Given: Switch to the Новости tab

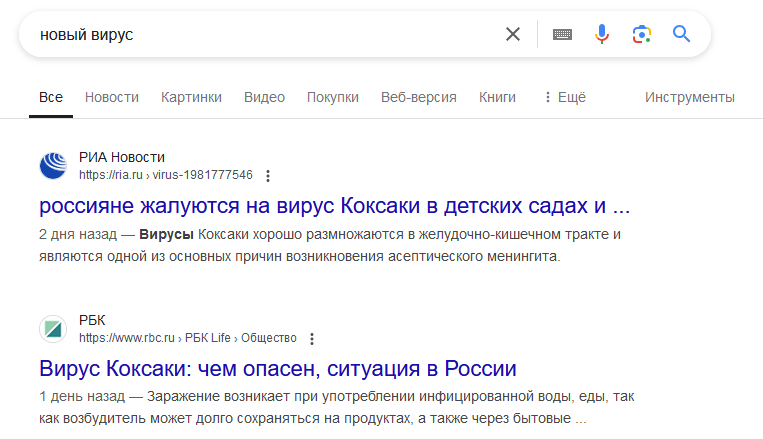Looking at the screenshot, I should point(111,97).
